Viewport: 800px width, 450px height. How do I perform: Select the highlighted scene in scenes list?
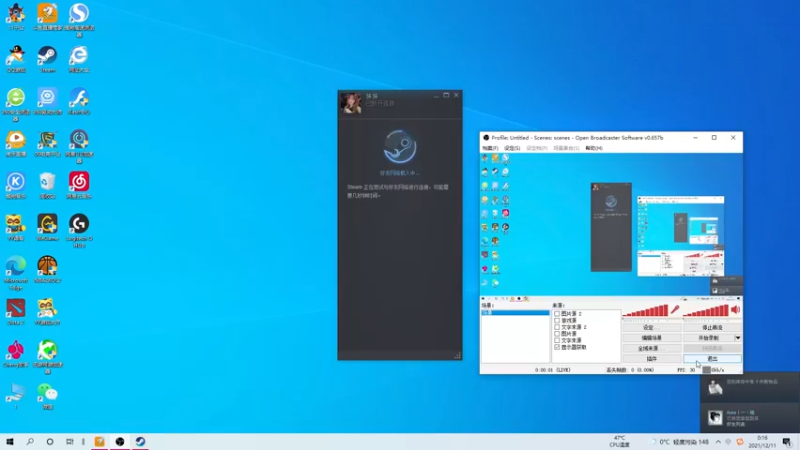click(x=515, y=312)
